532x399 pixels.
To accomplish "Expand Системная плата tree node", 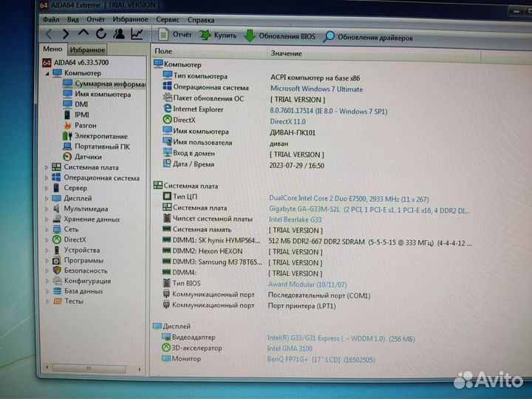I will click(x=47, y=168).
